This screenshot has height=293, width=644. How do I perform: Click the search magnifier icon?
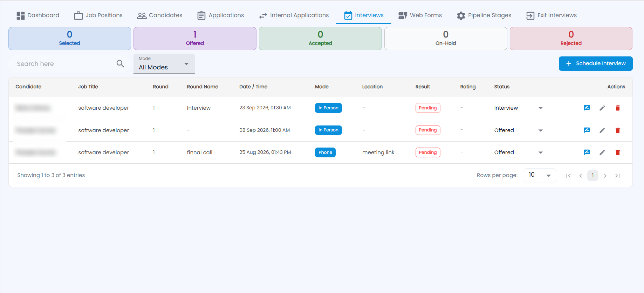(120, 63)
